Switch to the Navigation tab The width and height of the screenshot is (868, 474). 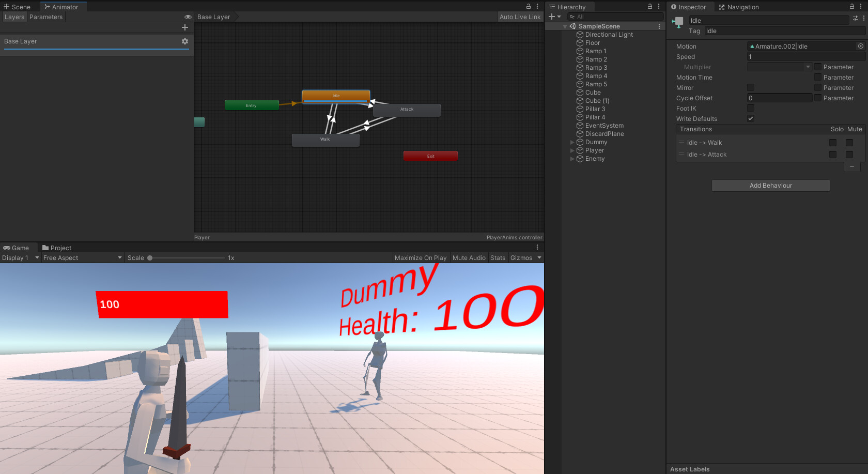point(739,7)
